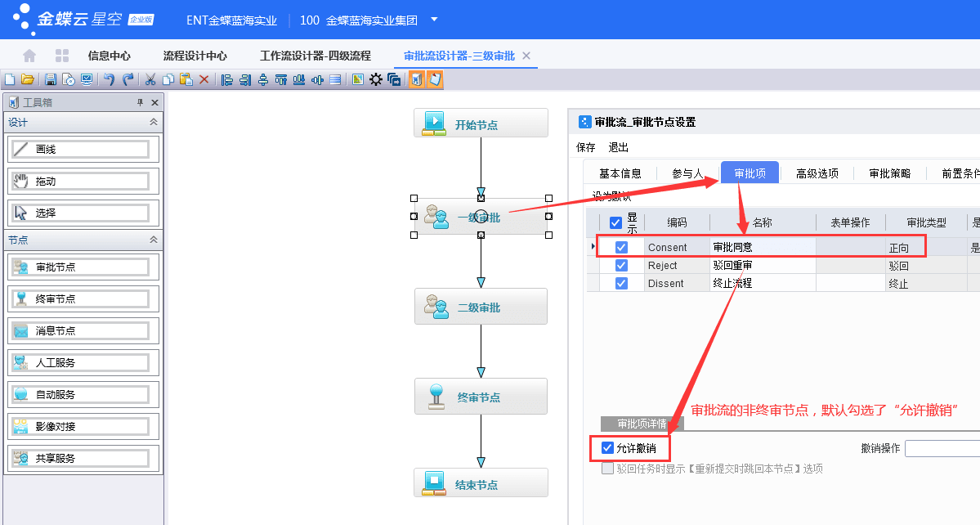This screenshot has height=525, width=980.
Task: Toggle the display checkbox for Consent row
Action: pyautogui.click(x=621, y=247)
